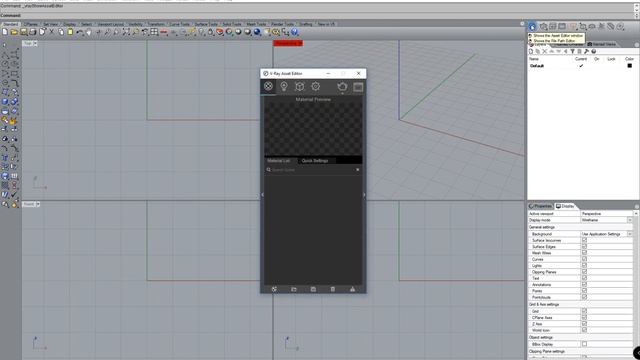Click the Pan hand icon

pos(89,32)
